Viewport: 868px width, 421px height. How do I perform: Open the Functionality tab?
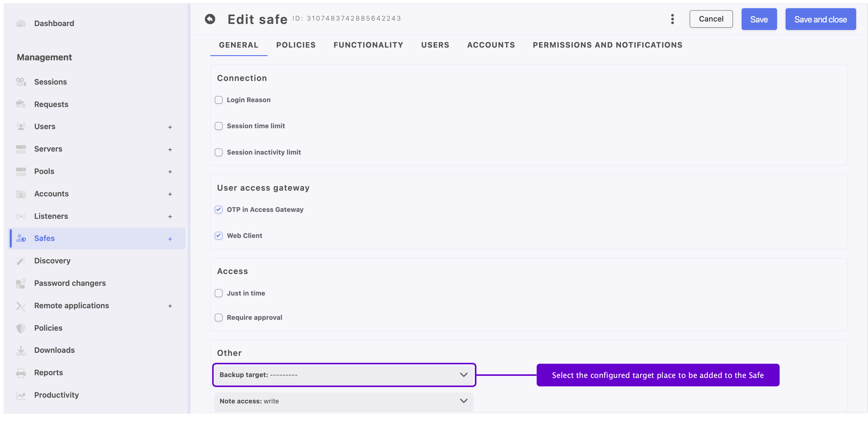click(368, 45)
